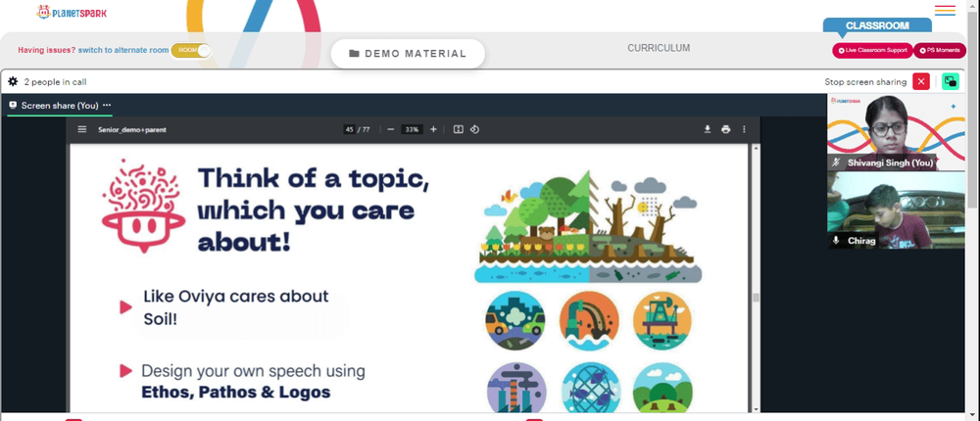Click the '2 people in call' text

[x=55, y=82]
